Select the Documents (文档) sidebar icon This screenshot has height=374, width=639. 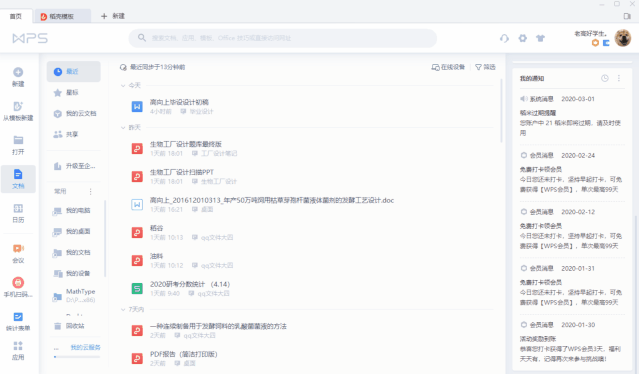18,174
